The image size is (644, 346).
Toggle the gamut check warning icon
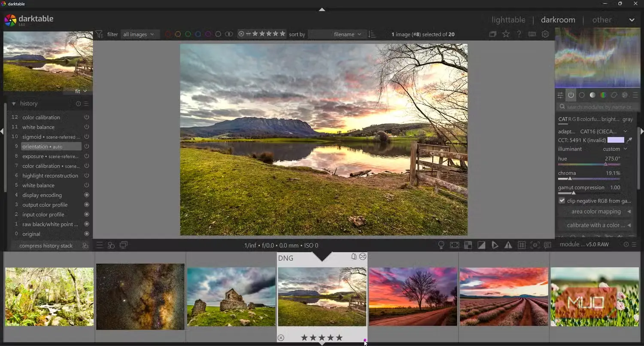[x=508, y=245]
